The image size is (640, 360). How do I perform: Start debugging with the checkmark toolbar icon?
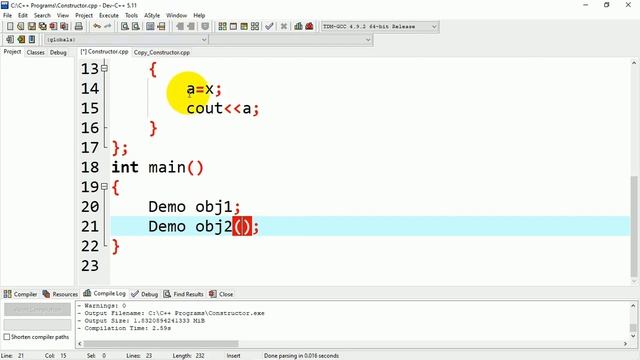point(269,27)
